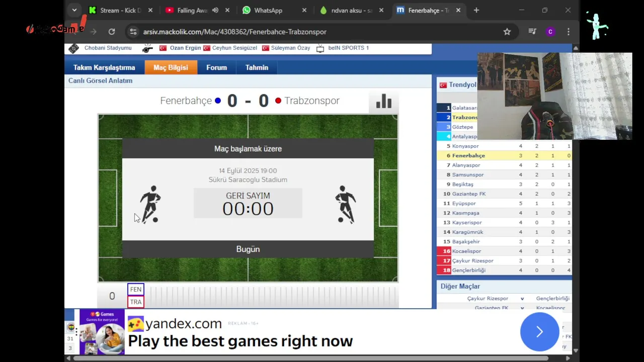The width and height of the screenshot is (644, 362).
Task: Open the media control icon in toolbar
Action: pyautogui.click(x=532, y=32)
